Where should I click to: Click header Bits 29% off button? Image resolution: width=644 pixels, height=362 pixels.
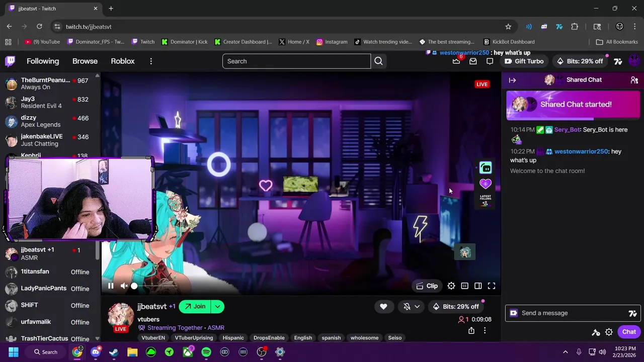point(580,61)
